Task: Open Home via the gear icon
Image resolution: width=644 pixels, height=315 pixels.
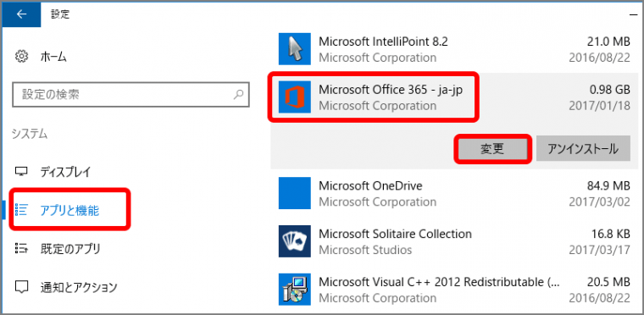Action: (x=21, y=56)
